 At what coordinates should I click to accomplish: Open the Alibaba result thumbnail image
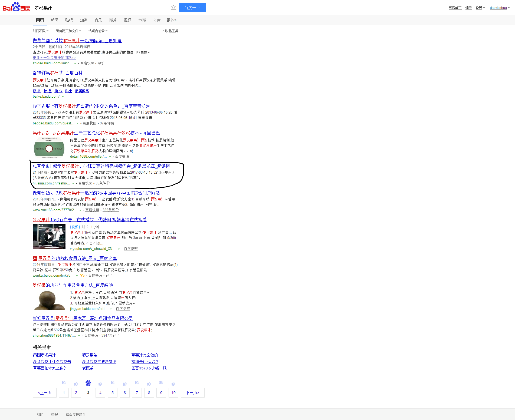[x=49, y=148]
